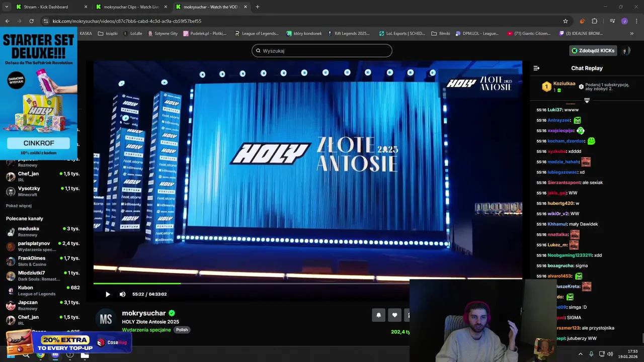Open the Chrome profile avatar

624,21
